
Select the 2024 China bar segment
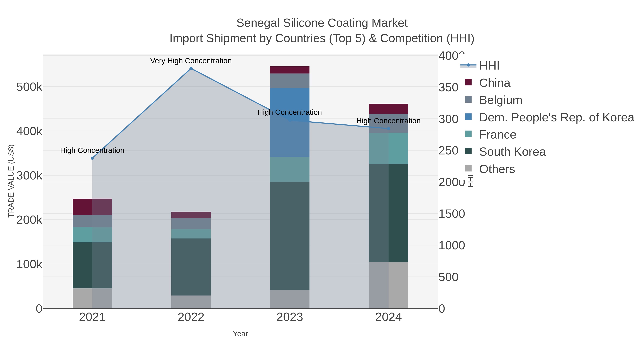click(389, 109)
